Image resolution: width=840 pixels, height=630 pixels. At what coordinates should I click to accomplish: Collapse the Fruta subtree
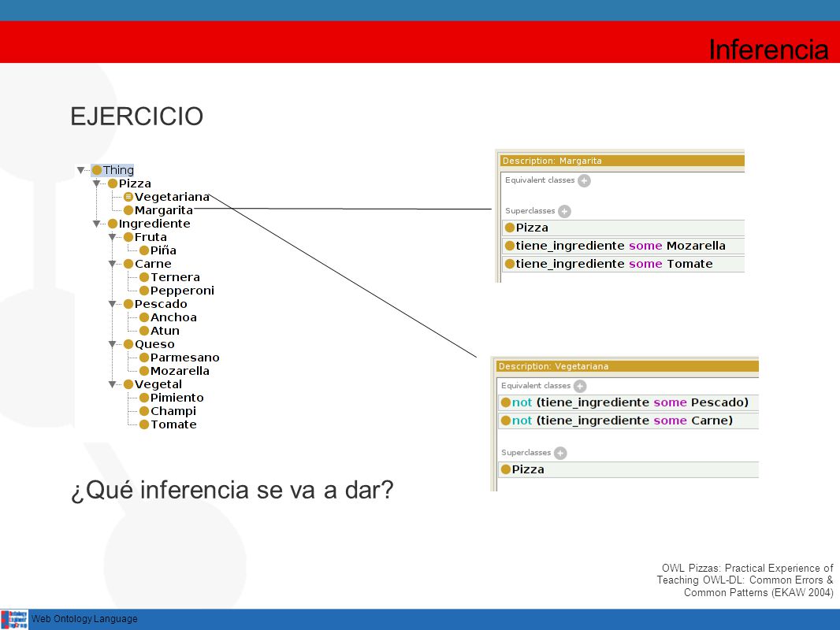point(113,237)
